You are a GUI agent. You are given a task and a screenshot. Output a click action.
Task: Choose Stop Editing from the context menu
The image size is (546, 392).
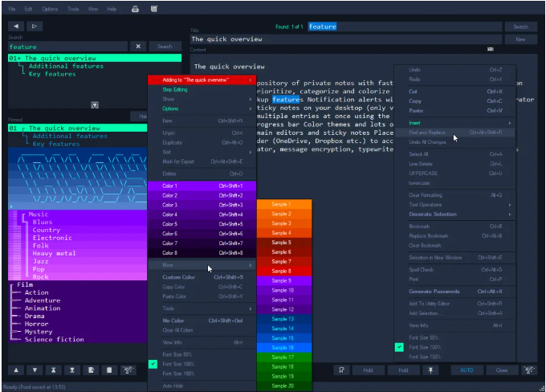(x=202, y=89)
